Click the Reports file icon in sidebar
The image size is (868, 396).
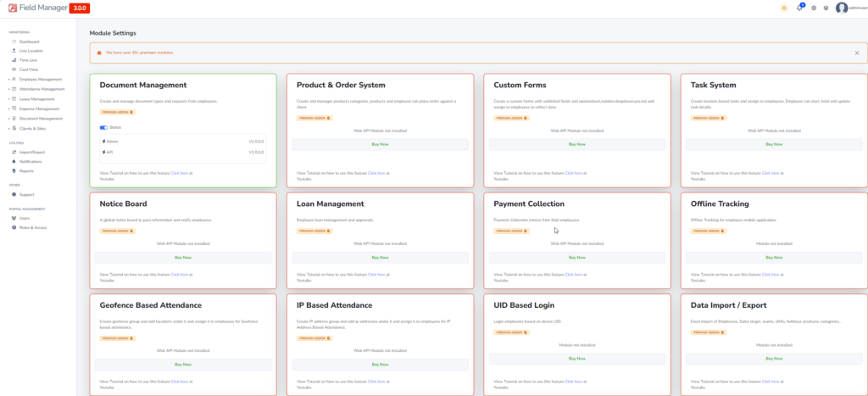point(14,170)
